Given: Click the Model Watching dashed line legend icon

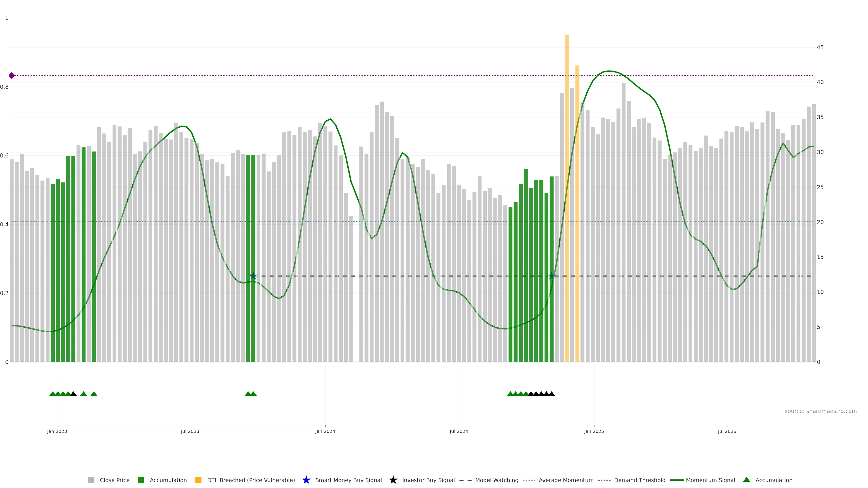Looking at the screenshot, I should coord(465,480).
